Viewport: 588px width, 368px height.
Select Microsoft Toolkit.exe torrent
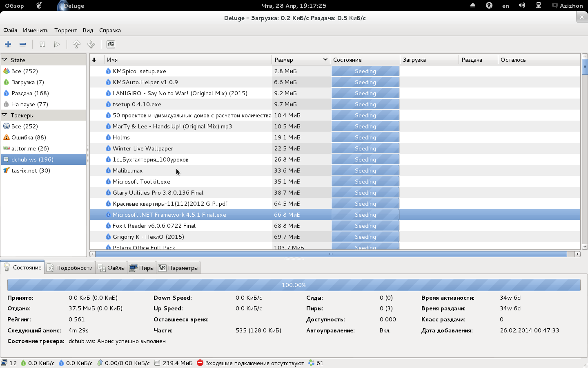(x=335, y=182)
